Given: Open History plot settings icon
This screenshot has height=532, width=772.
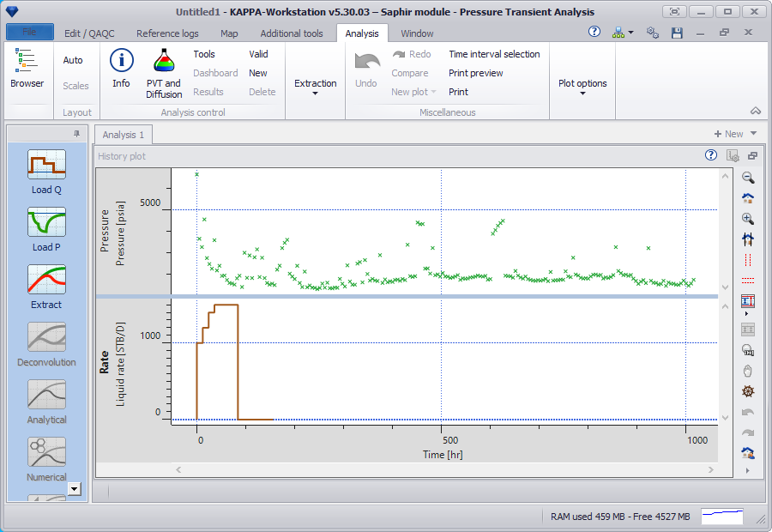Looking at the screenshot, I should (733, 155).
